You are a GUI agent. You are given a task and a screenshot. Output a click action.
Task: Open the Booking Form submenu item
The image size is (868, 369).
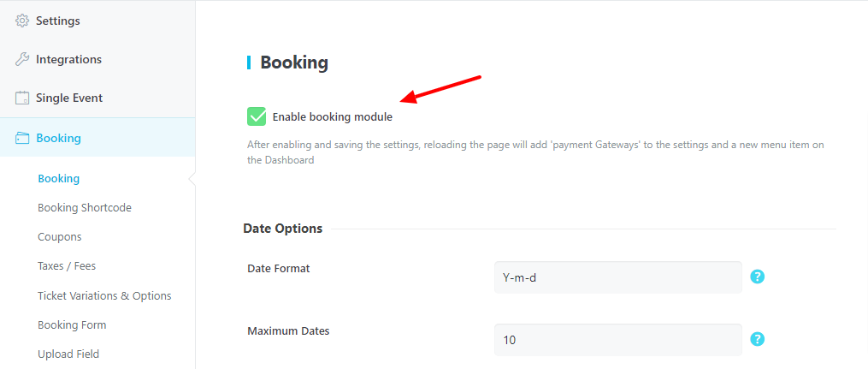(72, 325)
